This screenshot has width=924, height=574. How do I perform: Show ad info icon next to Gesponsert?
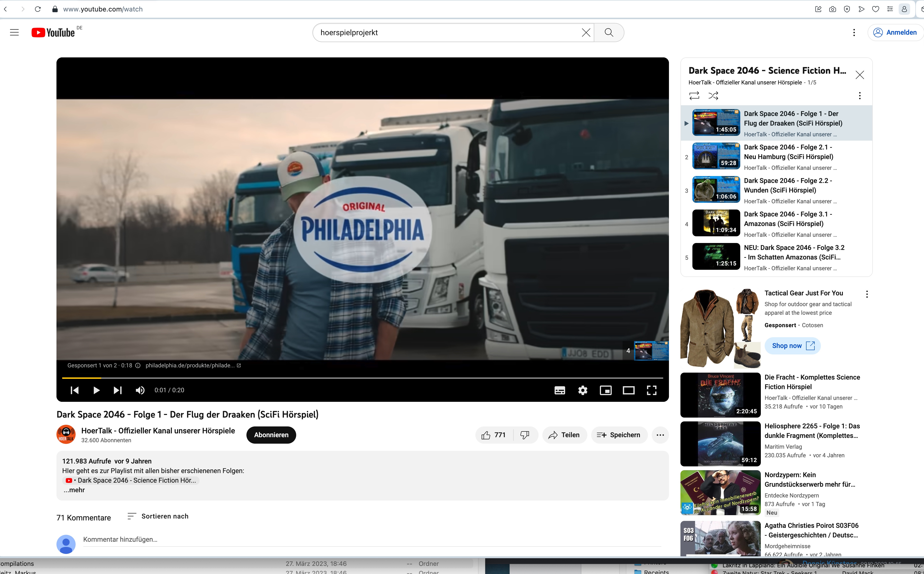tap(138, 365)
